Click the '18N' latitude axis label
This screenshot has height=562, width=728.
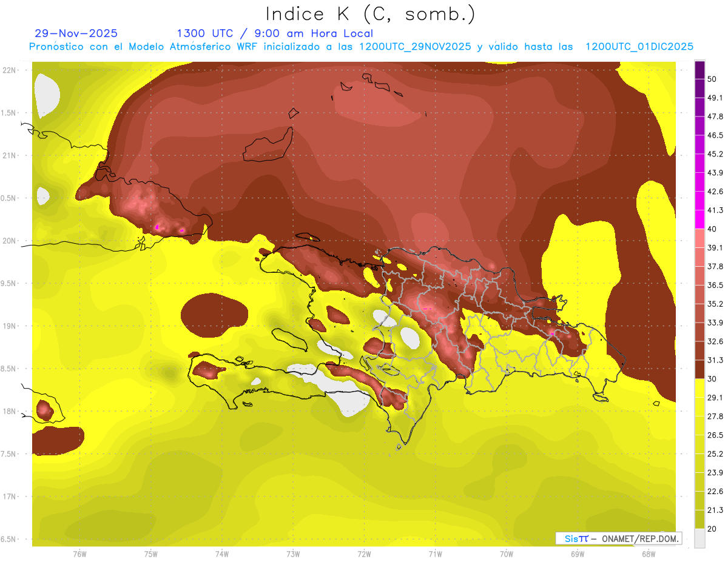click(10, 411)
